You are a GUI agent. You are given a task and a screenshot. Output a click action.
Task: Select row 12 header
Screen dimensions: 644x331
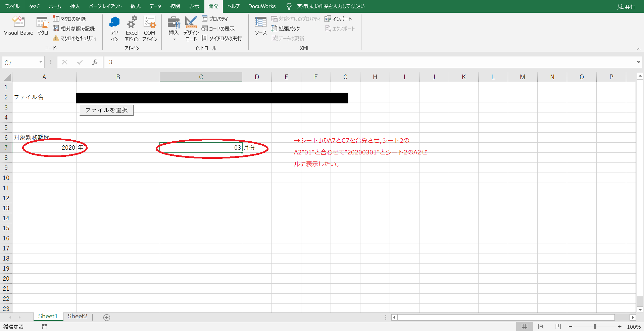[x=6, y=198]
